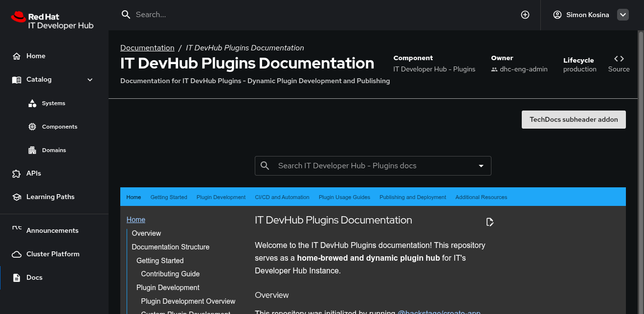This screenshot has height=314, width=644.
Task: Follow the Documentation breadcrumb link
Action: pos(147,48)
